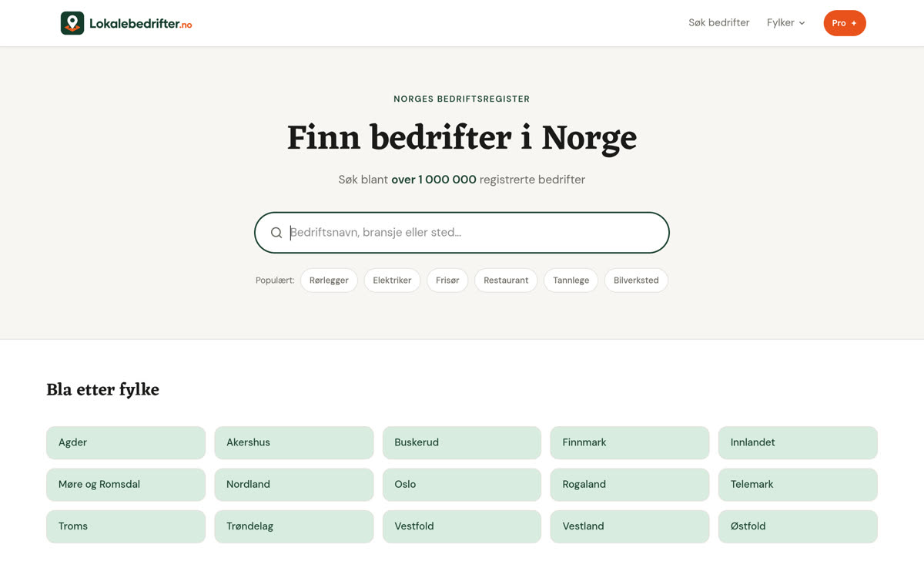
Task: Open the Pro upgrade button
Action: tap(845, 23)
